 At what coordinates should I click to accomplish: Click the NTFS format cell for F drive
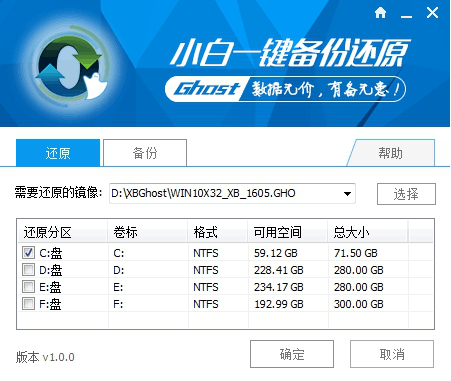point(206,304)
